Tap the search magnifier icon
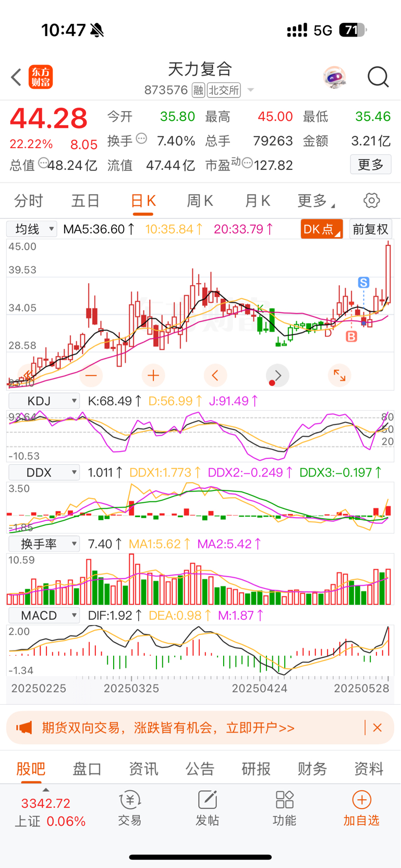401x868 pixels. (x=378, y=77)
